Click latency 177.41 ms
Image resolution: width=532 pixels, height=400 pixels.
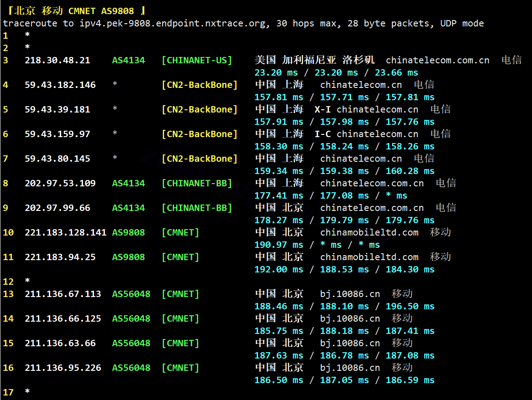(279, 196)
